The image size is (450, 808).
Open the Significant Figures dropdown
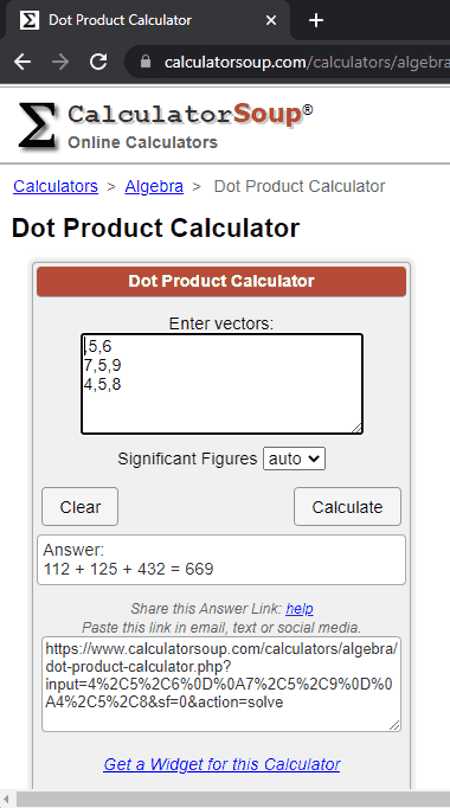pyautogui.click(x=294, y=459)
